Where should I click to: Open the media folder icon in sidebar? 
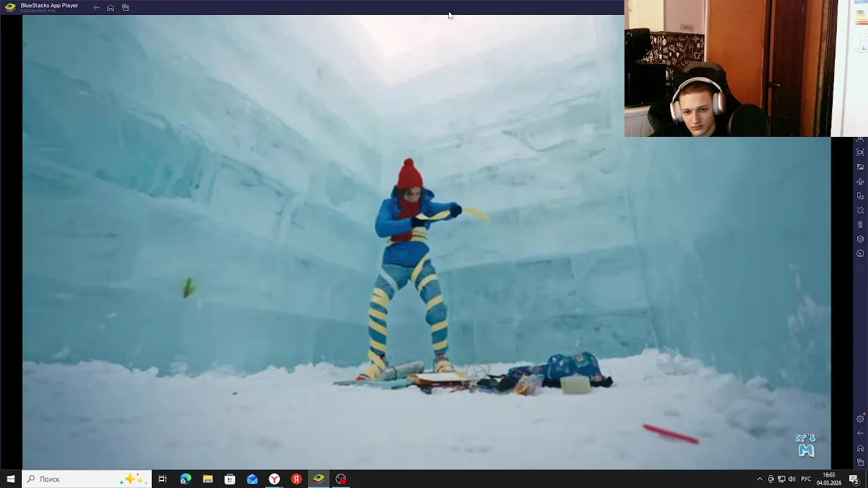[x=861, y=167]
